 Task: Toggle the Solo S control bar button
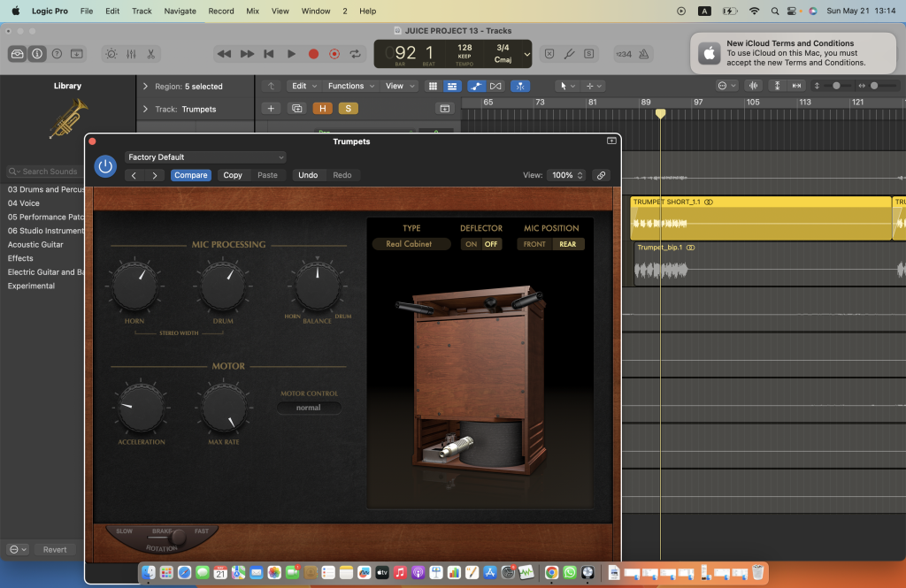(x=588, y=54)
